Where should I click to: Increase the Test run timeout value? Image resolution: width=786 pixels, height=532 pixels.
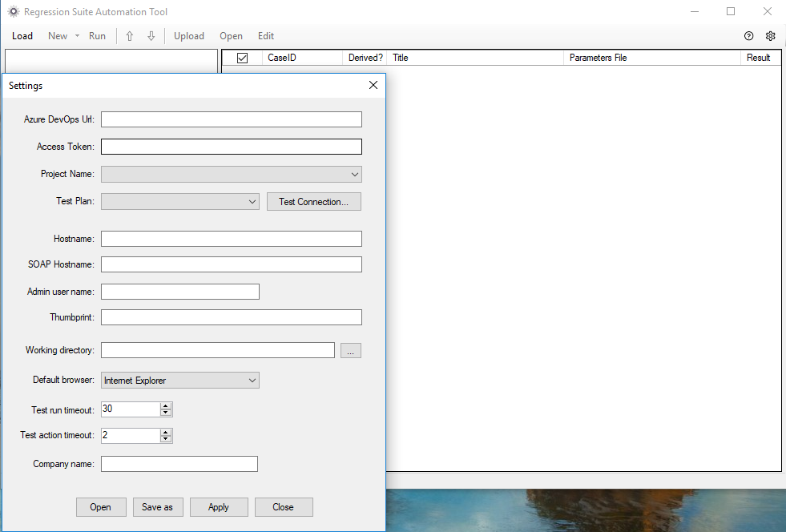click(166, 405)
